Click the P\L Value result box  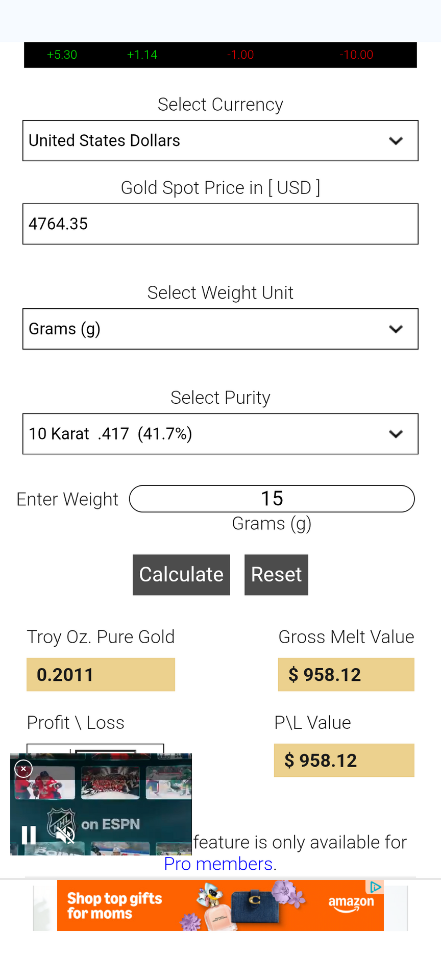344,761
